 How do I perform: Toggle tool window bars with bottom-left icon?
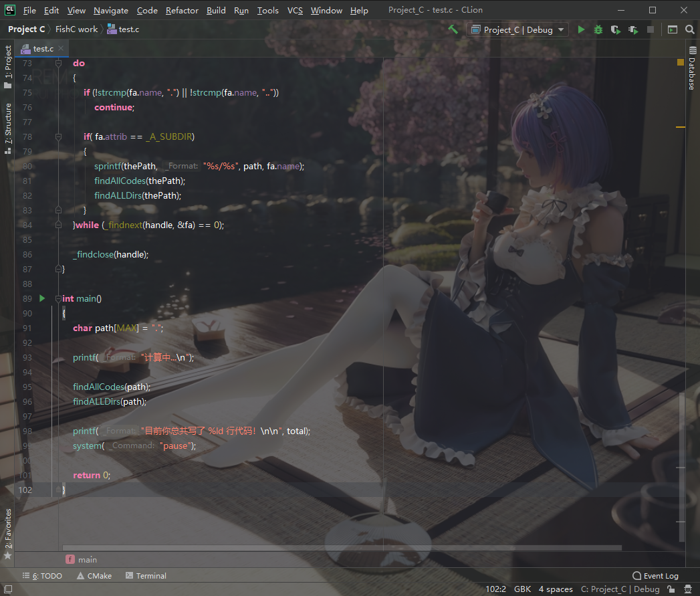click(x=8, y=589)
